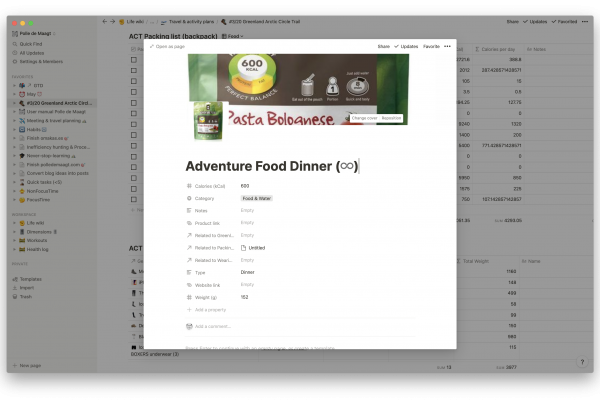Open Quick Find in the sidebar

coord(31,44)
